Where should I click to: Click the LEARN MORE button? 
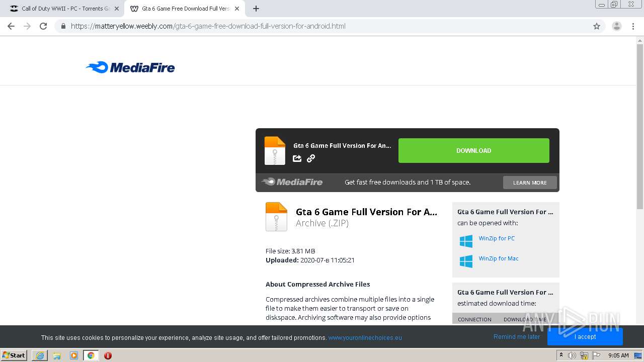(530, 183)
